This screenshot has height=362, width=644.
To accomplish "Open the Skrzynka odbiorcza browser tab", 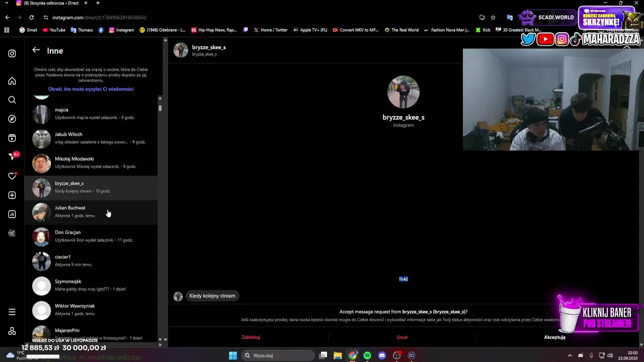I will tap(52, 3).
